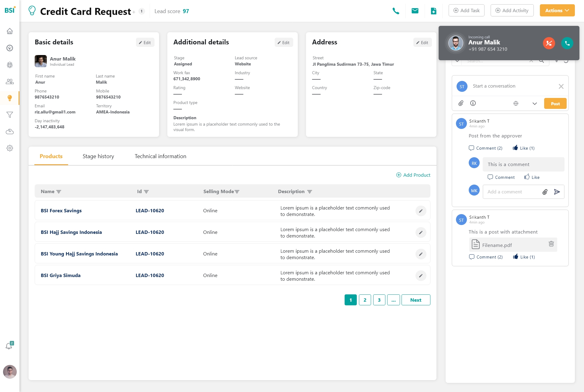Click the 'Add a comment' input field

point(511,192)
